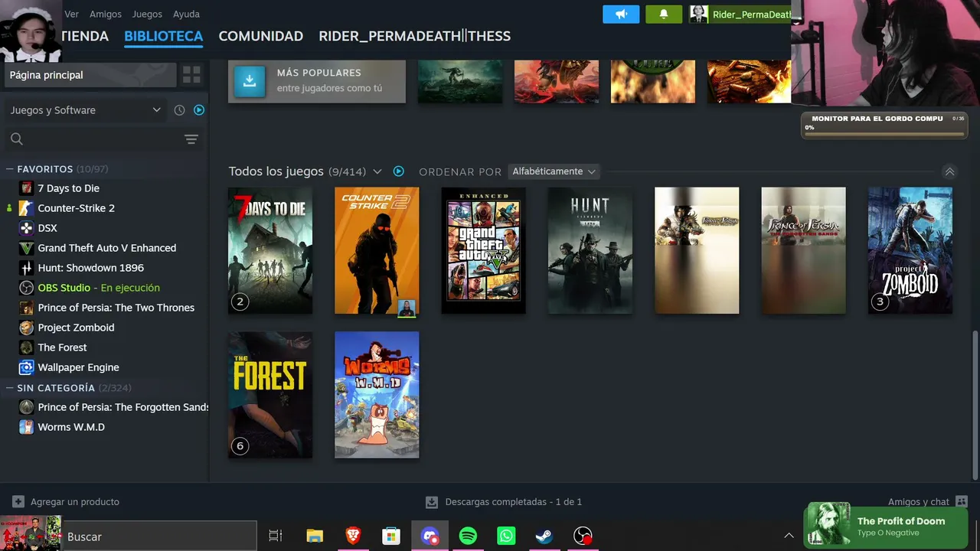Open the blue megaphone announcements button
Image resolution: width=980 pixels, height=551 pixels.
(621, 14)
